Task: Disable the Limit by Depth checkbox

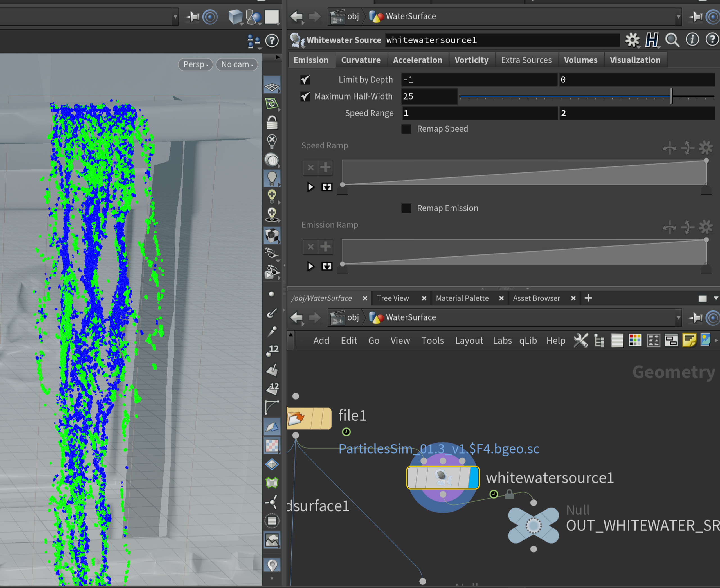Action: (x=305, y=80)
